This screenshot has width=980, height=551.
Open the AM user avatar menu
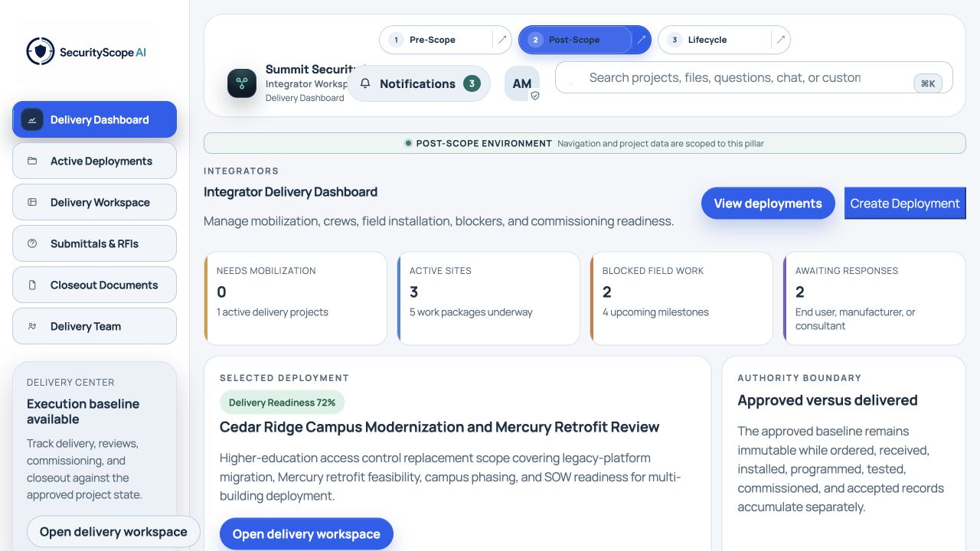pos(522,83)
